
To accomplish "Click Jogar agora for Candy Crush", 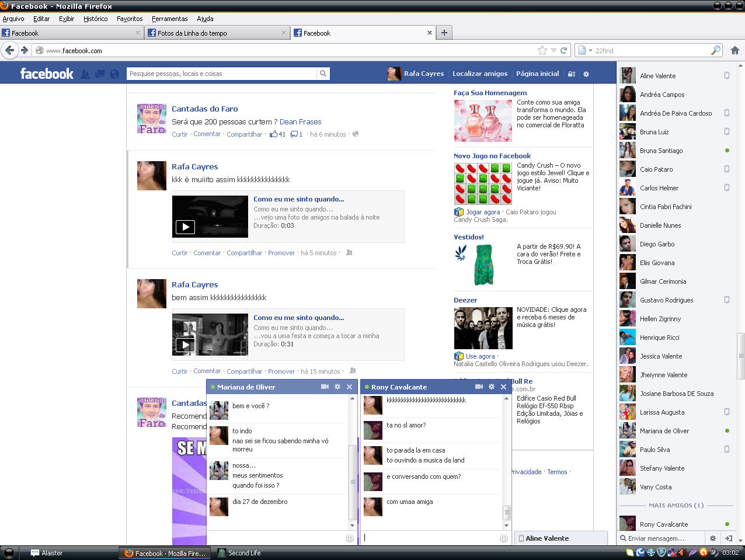I will (x=483, y=212).
